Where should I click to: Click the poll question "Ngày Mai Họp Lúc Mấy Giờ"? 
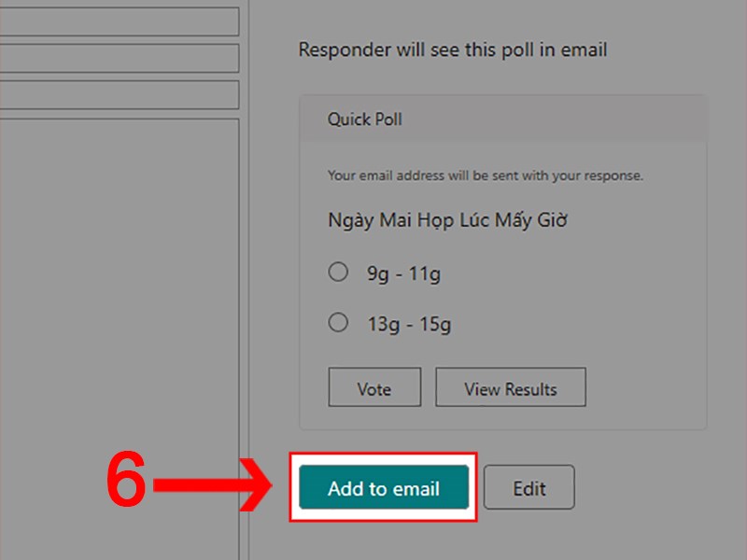[x=448, y=220]
